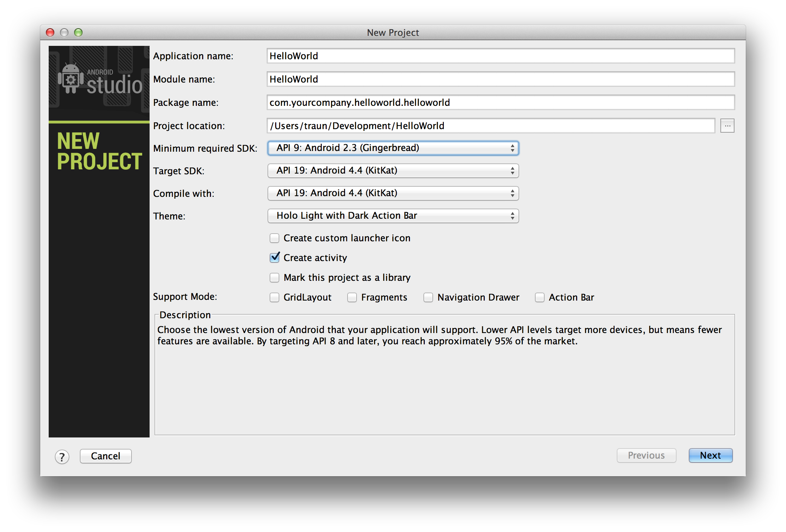Enable GridLayout support mode

point(274,297)
